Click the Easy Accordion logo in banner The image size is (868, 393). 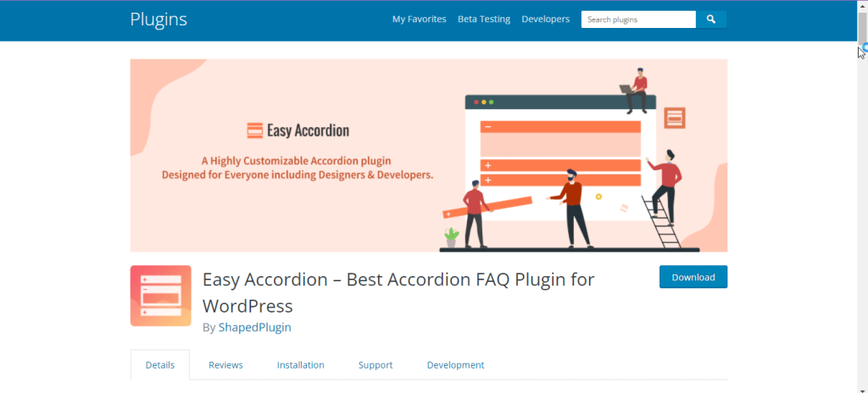click(298, 130)
